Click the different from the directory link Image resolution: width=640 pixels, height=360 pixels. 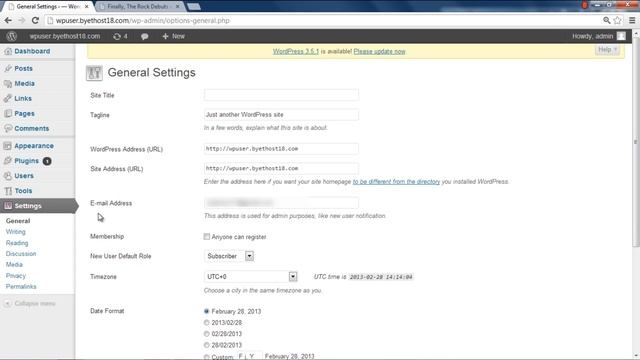(396, 182)
